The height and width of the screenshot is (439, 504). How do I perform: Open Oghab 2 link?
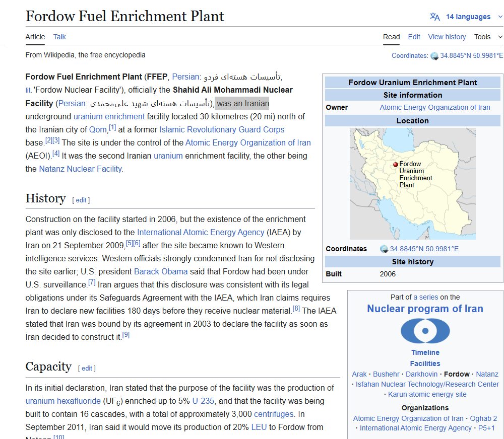click(x=483, y=418)
